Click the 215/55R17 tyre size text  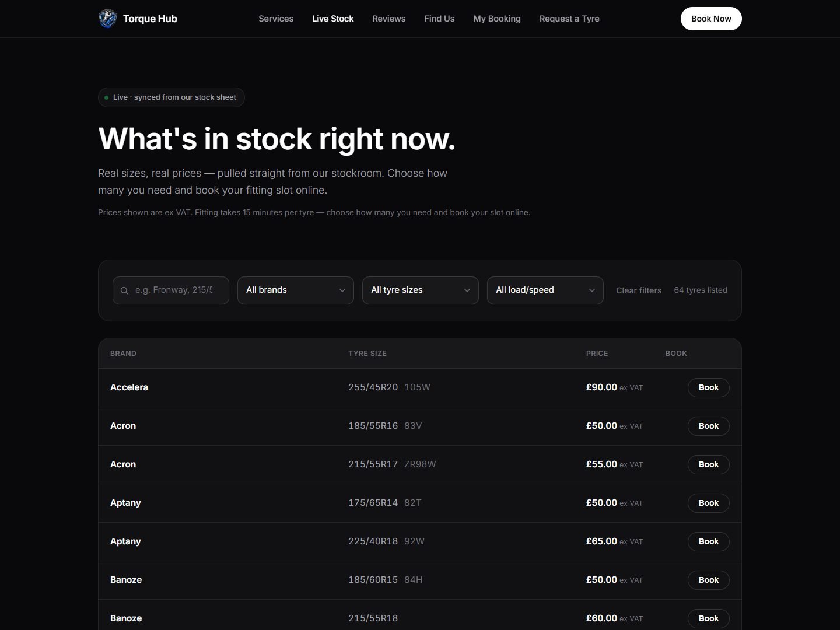[x=373, y=464]
